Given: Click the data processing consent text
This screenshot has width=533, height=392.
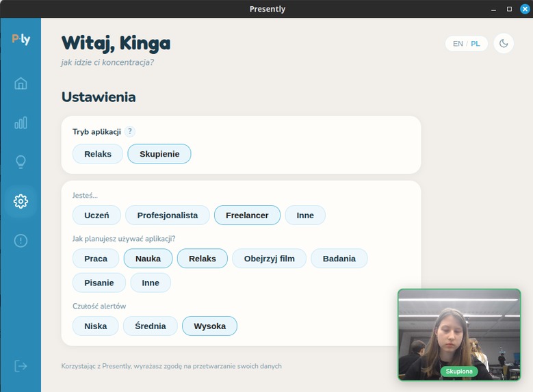Looking at the screenshot, I should [x=171, y=366].
